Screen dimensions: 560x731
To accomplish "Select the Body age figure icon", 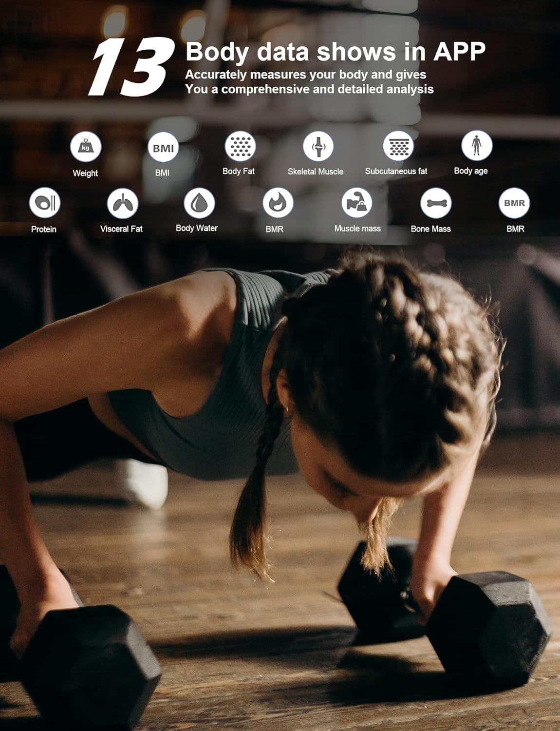I will pos(477,145).
